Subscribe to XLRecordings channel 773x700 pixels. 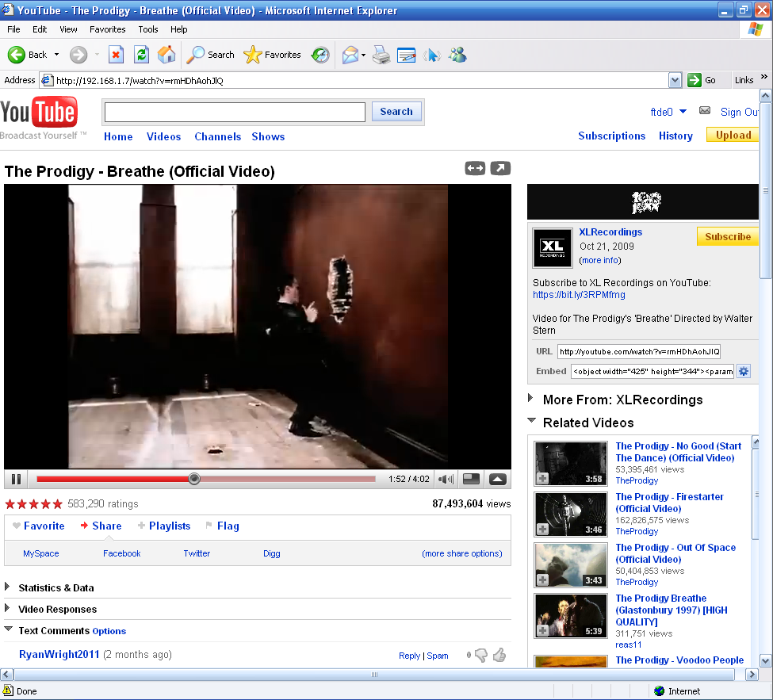click(x=728, y=236)
